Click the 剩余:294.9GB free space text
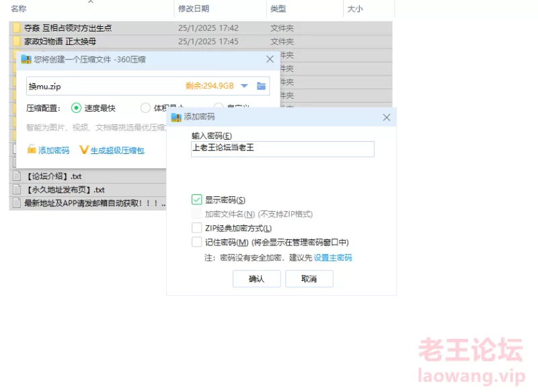Image resolution: width=538 pixels, height=392 pixels. (210, 86)
